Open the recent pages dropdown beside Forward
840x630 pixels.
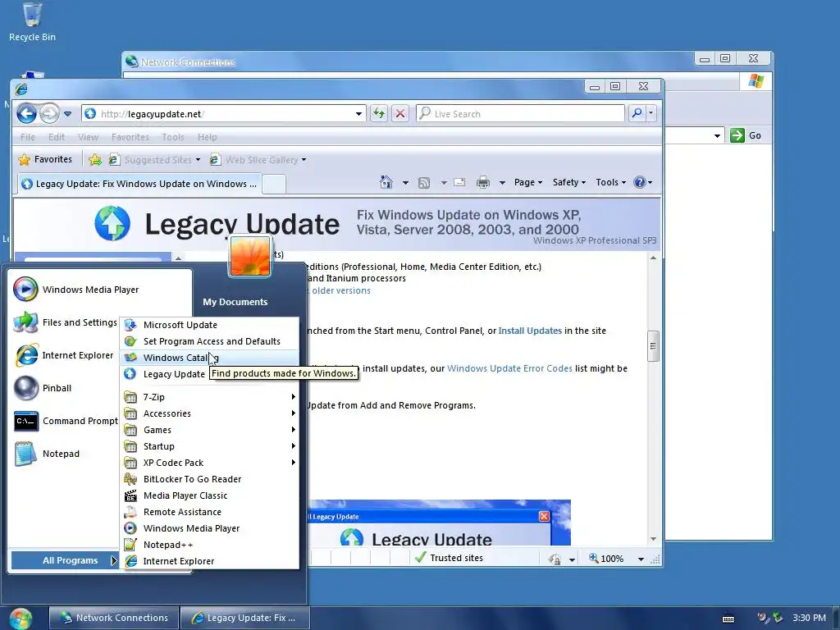pyautogui.click(x=67, y=113)
